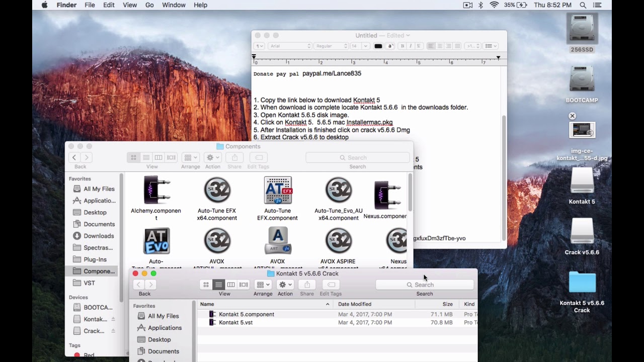This screenshot has width=644, height=362.
Task: Switch Kontakt Crack window to column view
Action: [x=231, y=285]
